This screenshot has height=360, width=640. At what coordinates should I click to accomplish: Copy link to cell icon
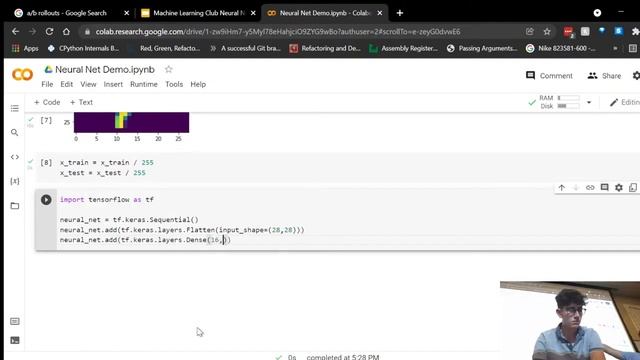pos(590,188)
